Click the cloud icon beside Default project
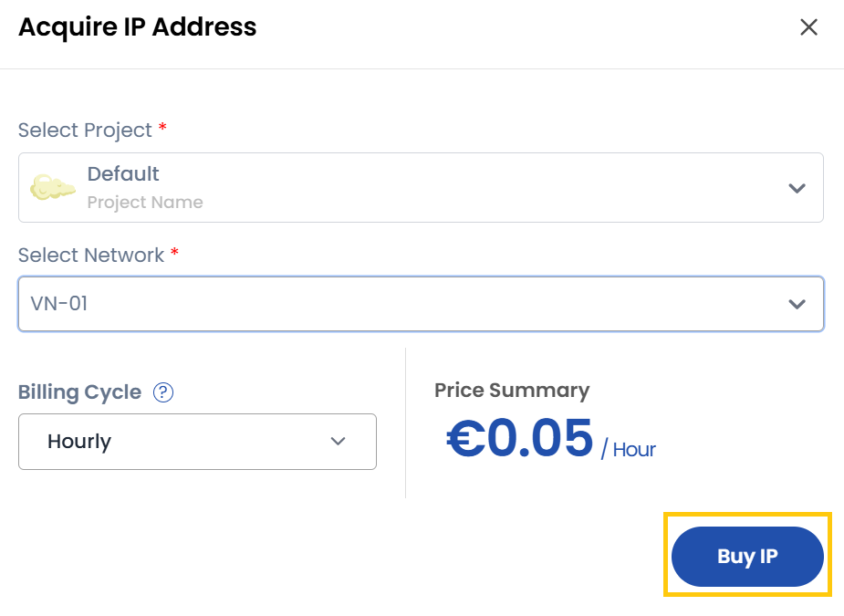 (52, 187)
